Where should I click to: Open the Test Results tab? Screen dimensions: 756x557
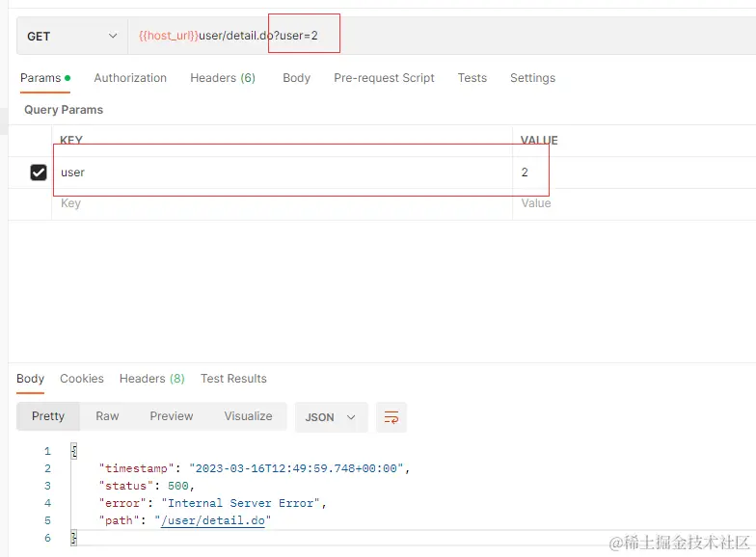(233, 379)
